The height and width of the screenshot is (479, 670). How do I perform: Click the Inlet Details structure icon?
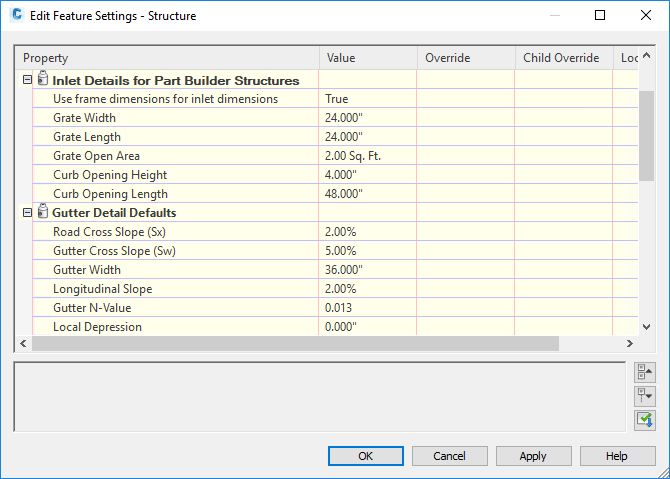coord(43,80)
